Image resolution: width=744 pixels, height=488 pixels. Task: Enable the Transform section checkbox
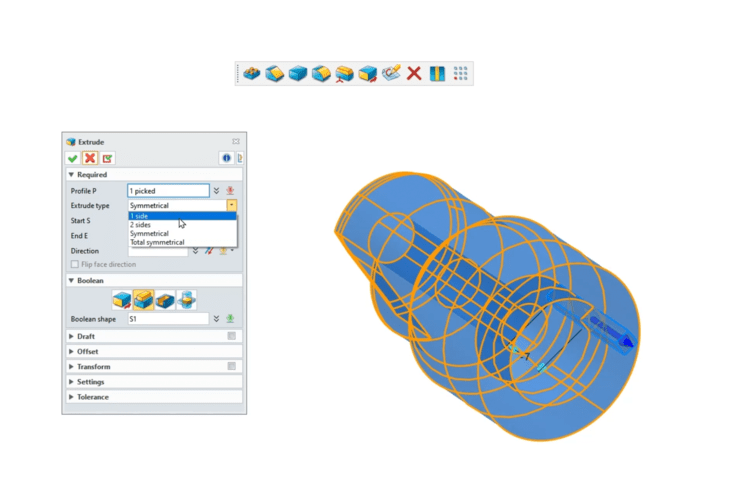point(231,366)
